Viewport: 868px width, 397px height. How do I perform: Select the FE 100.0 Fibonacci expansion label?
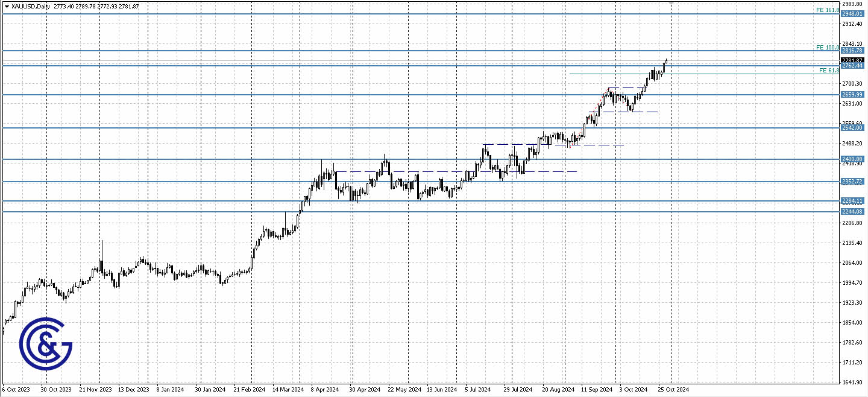826,47
